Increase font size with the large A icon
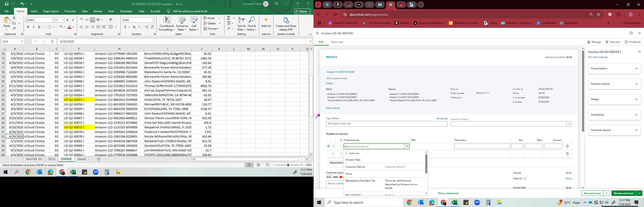Viewport: 644px width, 207px height. [67, 20]
